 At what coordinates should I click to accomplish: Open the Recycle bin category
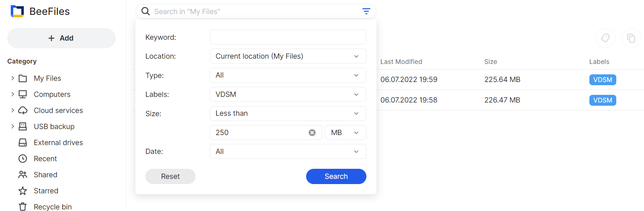52,207
